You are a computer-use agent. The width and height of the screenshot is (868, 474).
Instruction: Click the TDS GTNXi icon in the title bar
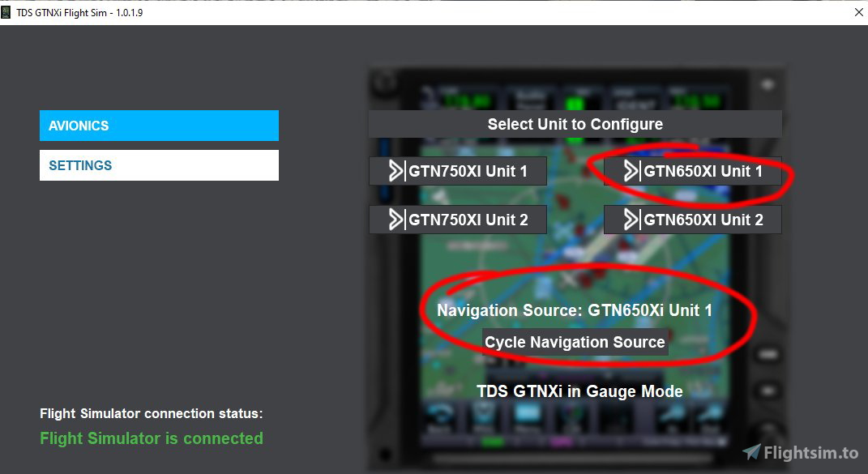point(8,12)
